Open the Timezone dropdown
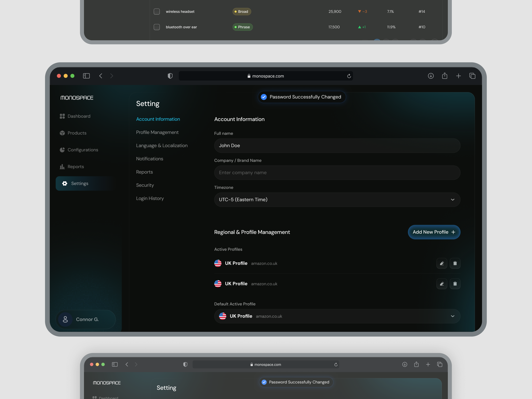This screenshot has height=399, width=532. point(337,200)
